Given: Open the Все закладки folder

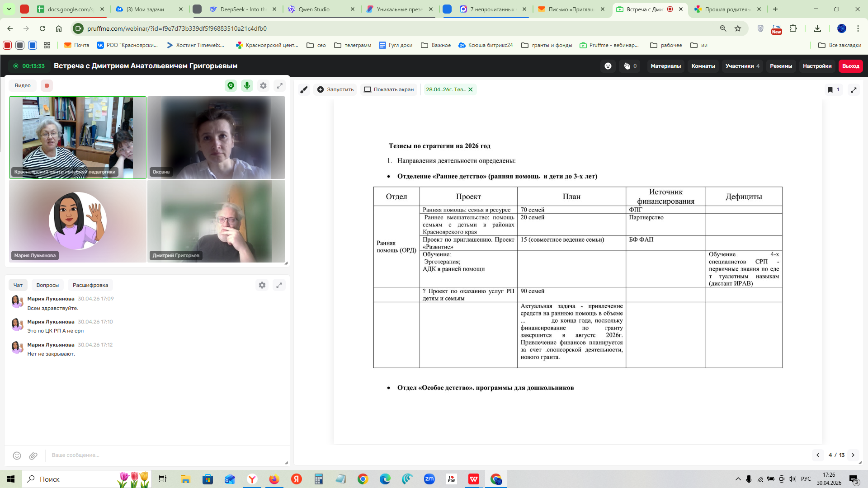Looking at the screenshot, I should pyautogui.click(x=840, y=45).
